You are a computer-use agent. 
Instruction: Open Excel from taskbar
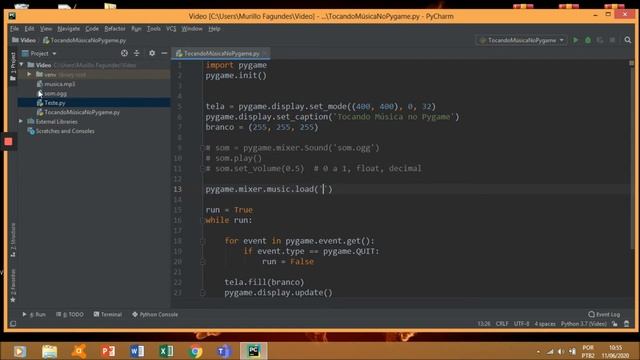point(166,351)
